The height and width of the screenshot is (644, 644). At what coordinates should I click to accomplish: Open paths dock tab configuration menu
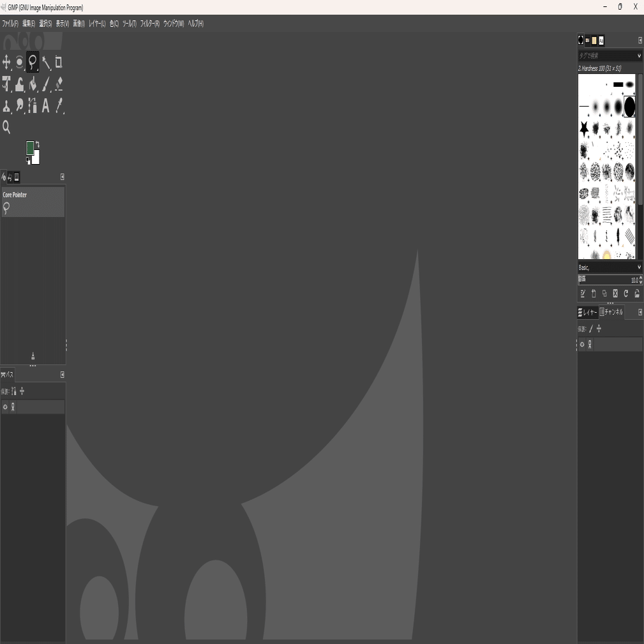62,374
